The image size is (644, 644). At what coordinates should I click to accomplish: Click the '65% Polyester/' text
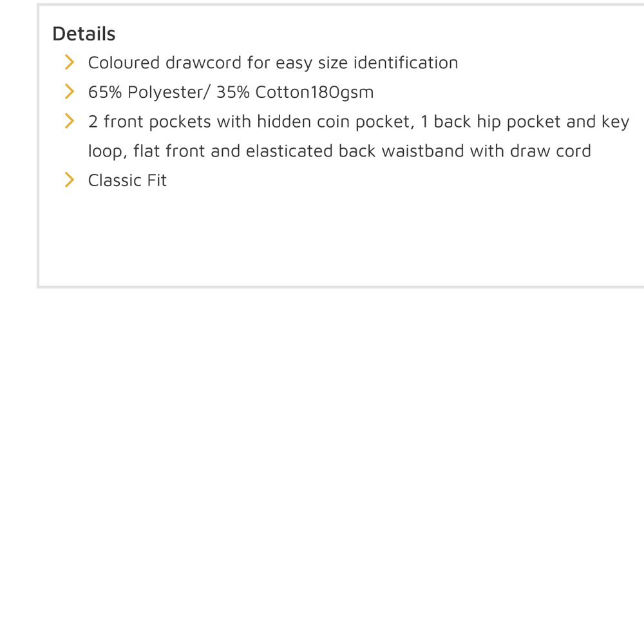(x=149, y=92)
